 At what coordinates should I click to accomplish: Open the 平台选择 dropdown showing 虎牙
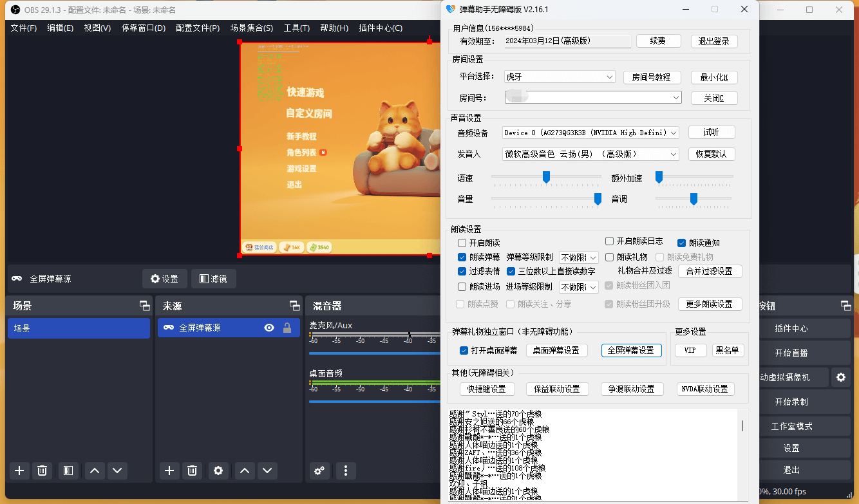(559, 77)
